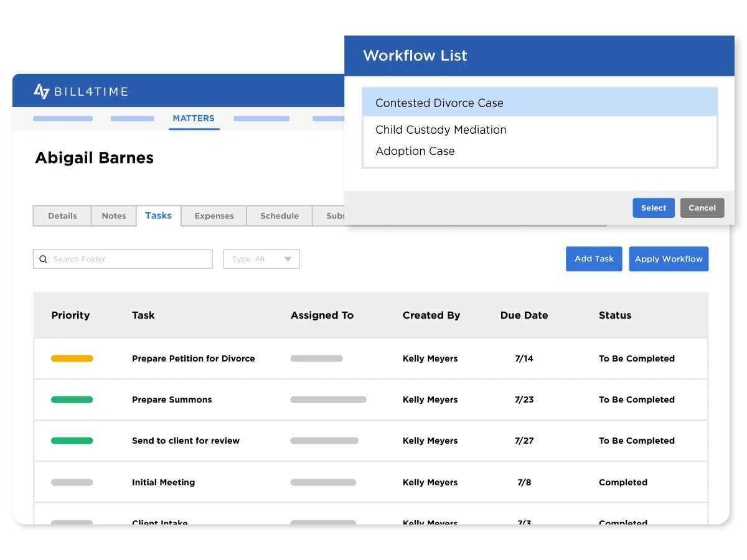This screenshot has width=747, height=560.
Task: Open the Details tab
Action: (62, 216)
